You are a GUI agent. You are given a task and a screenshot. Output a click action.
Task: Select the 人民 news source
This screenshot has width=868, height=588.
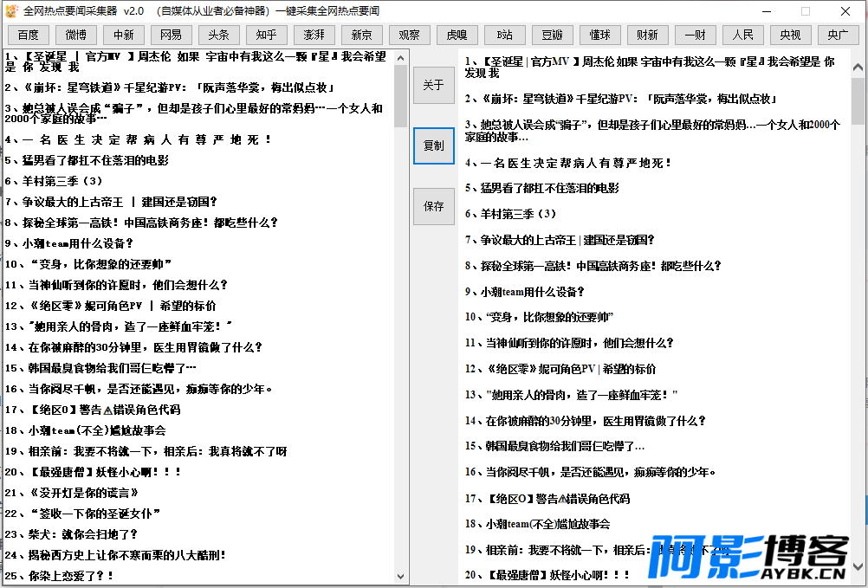pos(743,35)
